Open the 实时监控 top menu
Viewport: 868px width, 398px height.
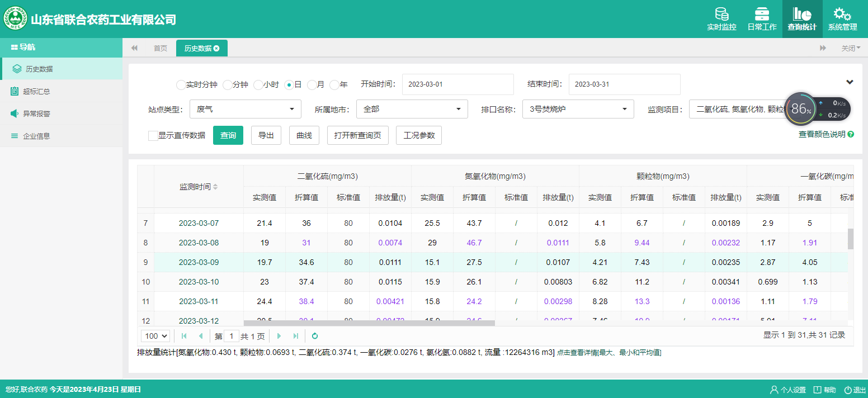point(721,19)
